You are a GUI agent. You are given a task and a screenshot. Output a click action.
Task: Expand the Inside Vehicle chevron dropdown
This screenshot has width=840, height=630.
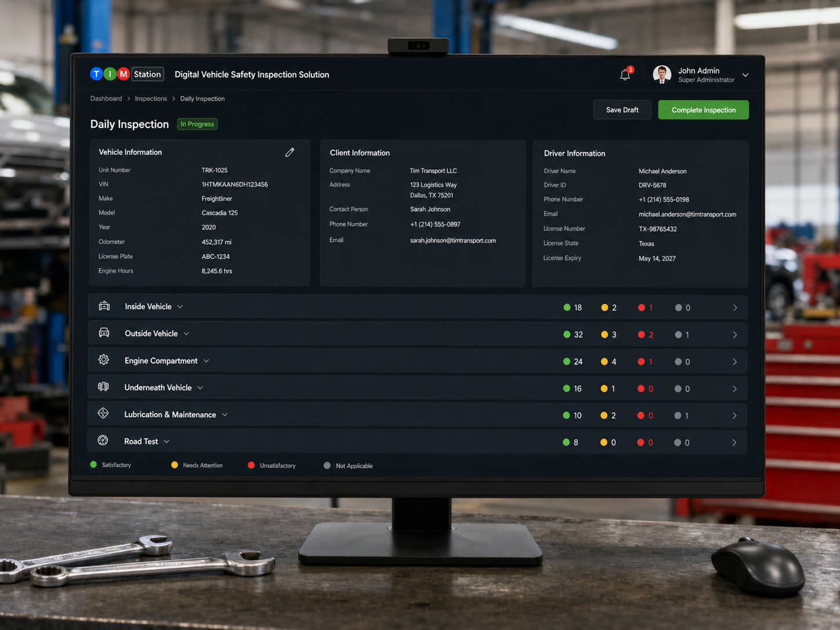(180, 307)
